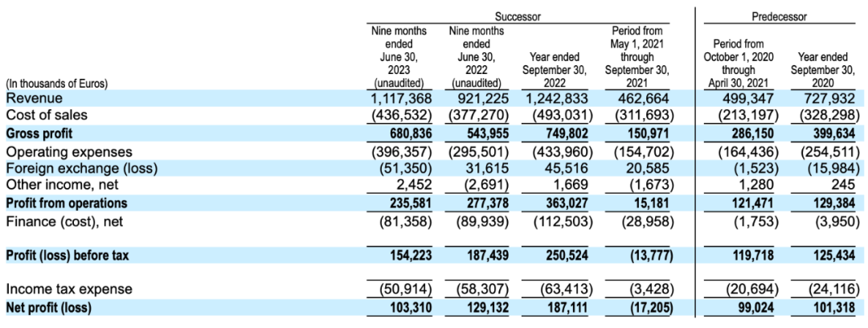Click the Operating expenses row label
Screen dimensions: 868x328
pos(68,151)
